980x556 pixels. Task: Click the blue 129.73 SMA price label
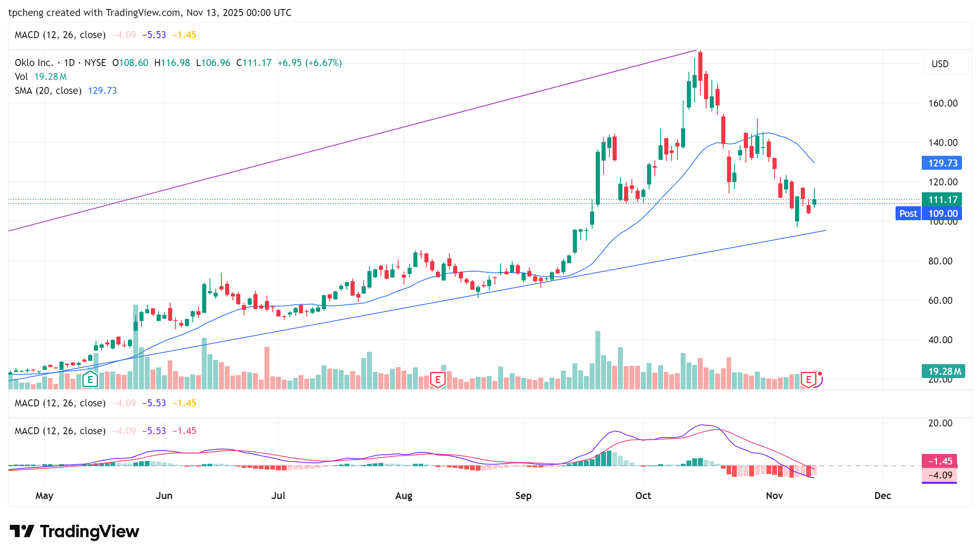click(942, 163)
